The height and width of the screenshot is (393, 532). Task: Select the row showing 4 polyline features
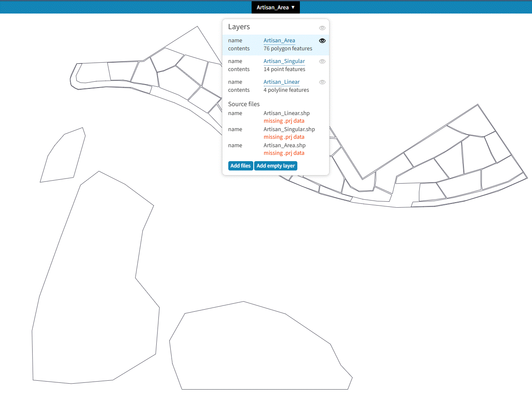pyautogui.click(x=286, y=90)
